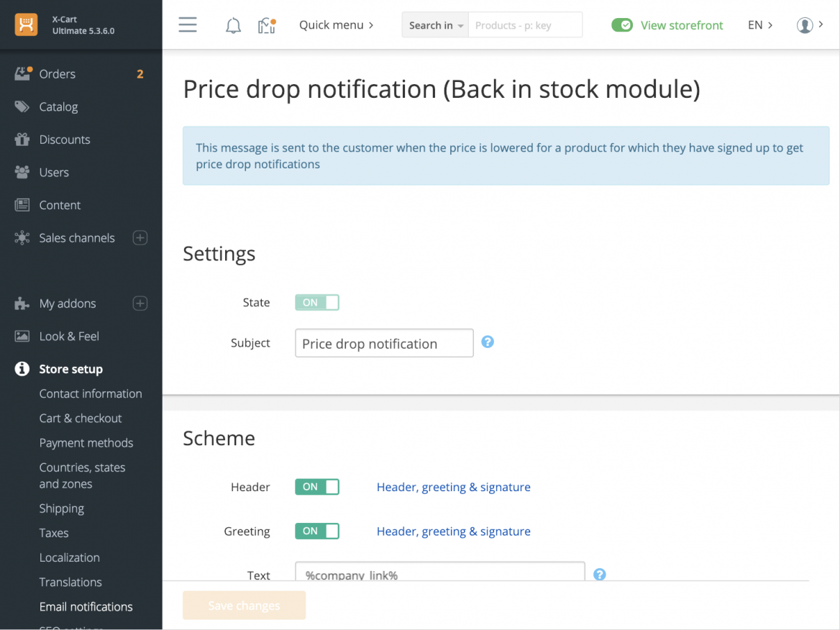The width and height of the screenshot is (840, 630).
Task: Open the Search in dropdown
Action: click(434, 24)
